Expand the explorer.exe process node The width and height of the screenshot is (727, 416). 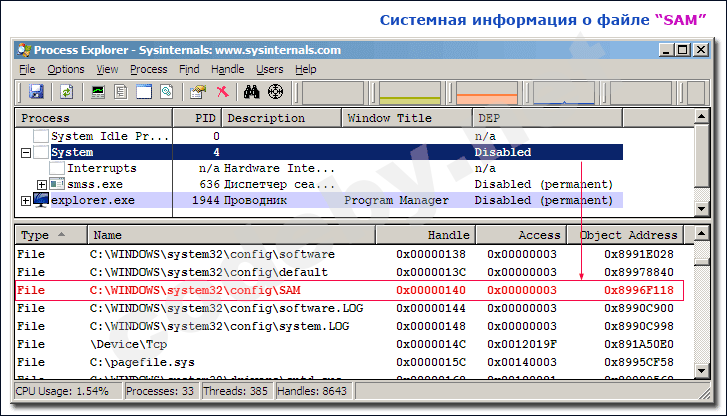(26, 201)
